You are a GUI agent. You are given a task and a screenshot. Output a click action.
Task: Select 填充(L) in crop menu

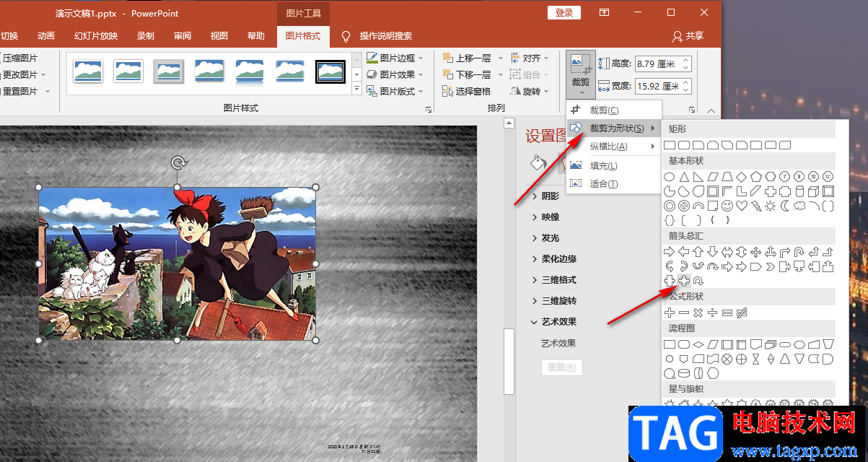[614, 165]
